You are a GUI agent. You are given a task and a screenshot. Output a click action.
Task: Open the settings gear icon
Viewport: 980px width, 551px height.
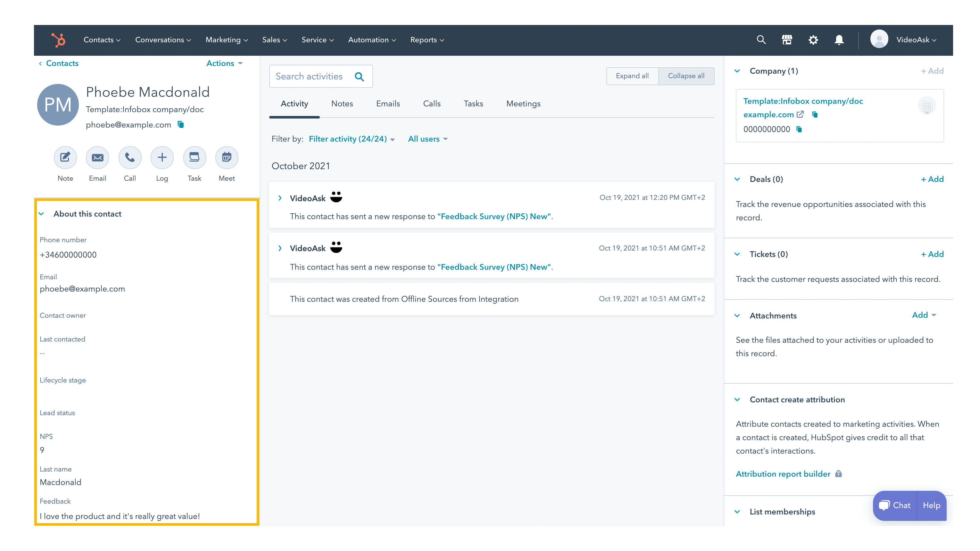(813, 39)
